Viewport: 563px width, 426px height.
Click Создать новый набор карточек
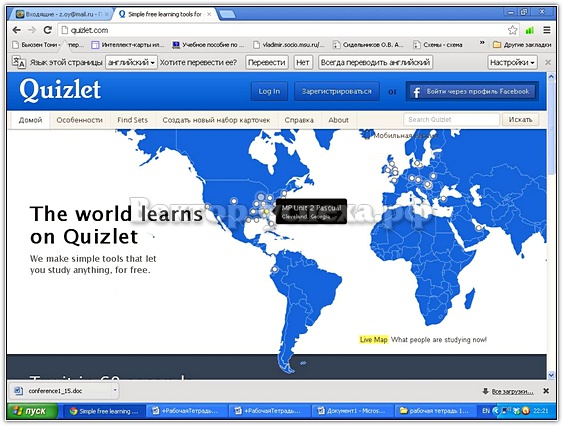(216, 120)
